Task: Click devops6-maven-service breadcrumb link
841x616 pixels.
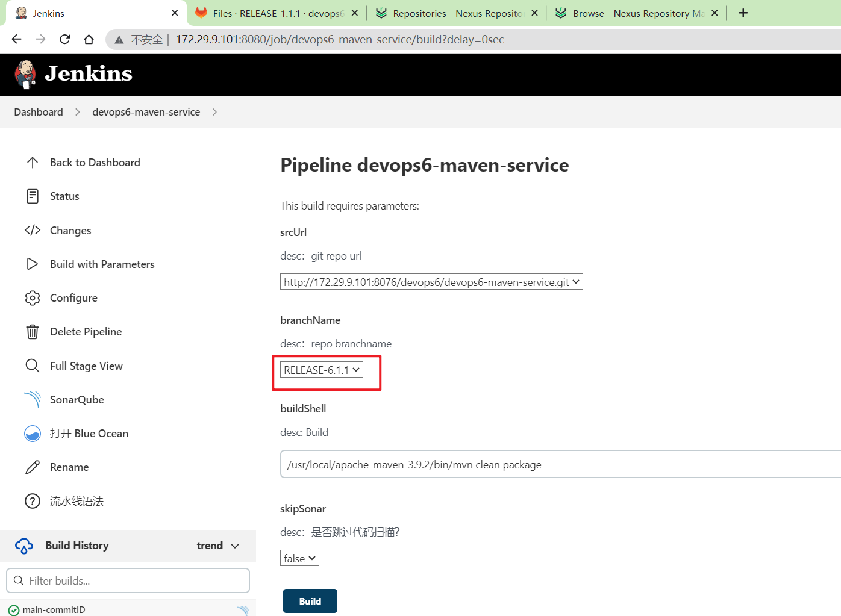Action: pos(146,112)
